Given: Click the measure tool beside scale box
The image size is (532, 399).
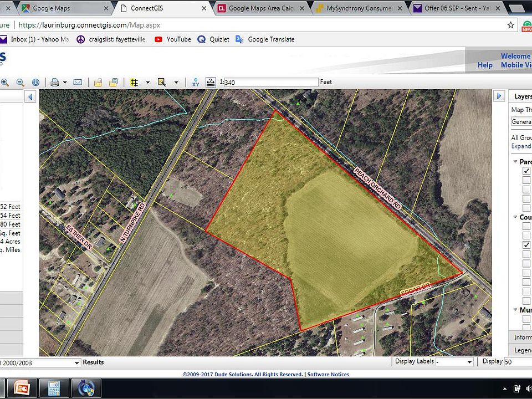Looking at the screenshot, I should coord(211,82).
